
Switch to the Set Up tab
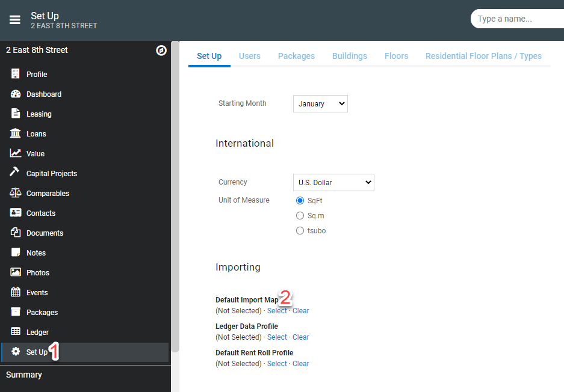click(x=209, y=56)
